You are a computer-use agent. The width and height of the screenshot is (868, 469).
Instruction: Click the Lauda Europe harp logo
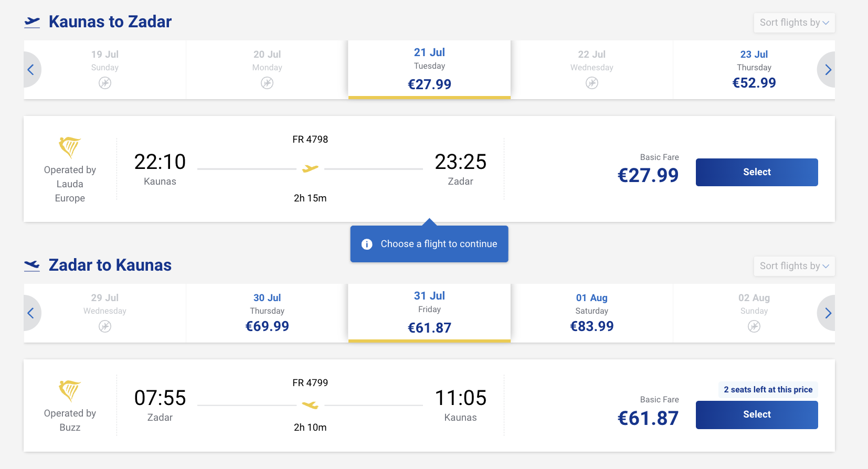pos(70,147)
